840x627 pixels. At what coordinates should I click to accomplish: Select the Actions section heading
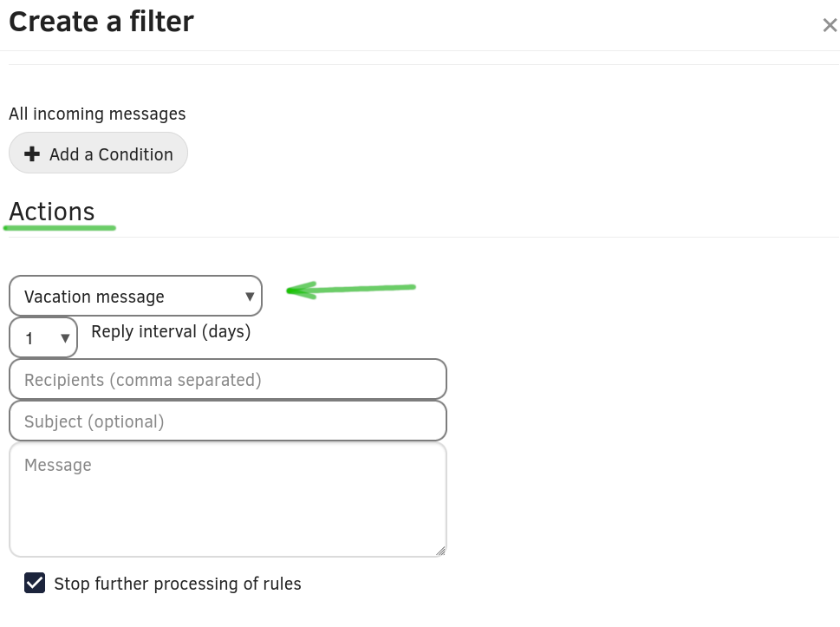52,211
